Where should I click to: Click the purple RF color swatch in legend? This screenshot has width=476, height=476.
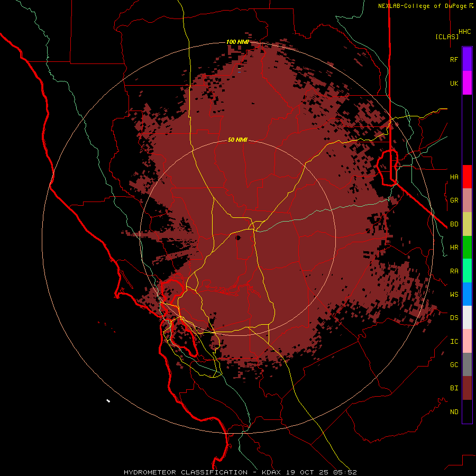467,59
